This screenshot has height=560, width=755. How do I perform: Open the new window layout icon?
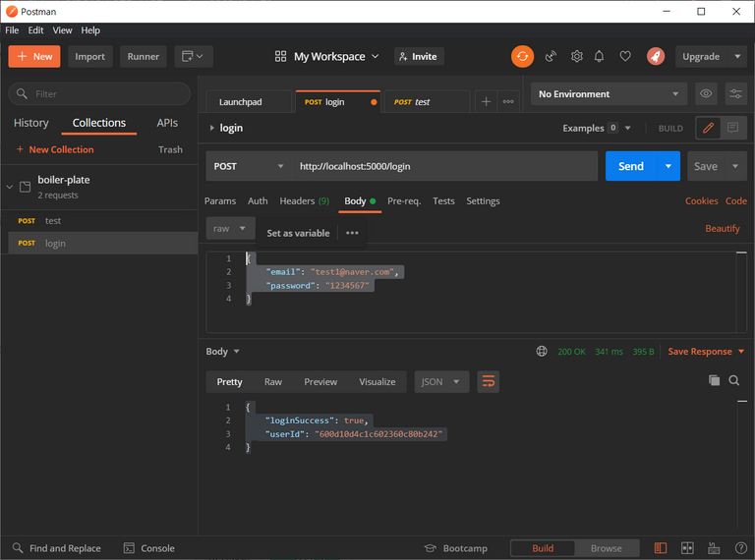193,56
